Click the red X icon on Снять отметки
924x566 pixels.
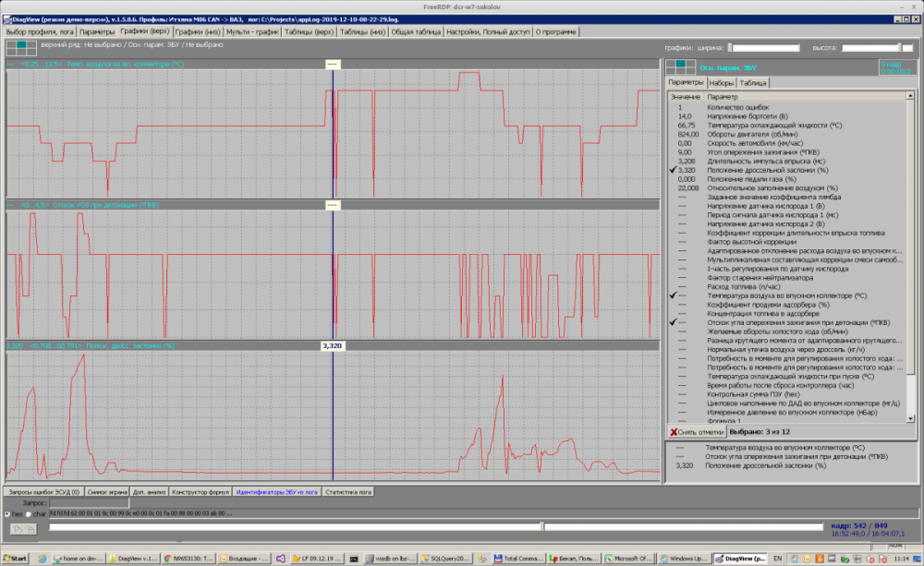[x=674, y=431]
